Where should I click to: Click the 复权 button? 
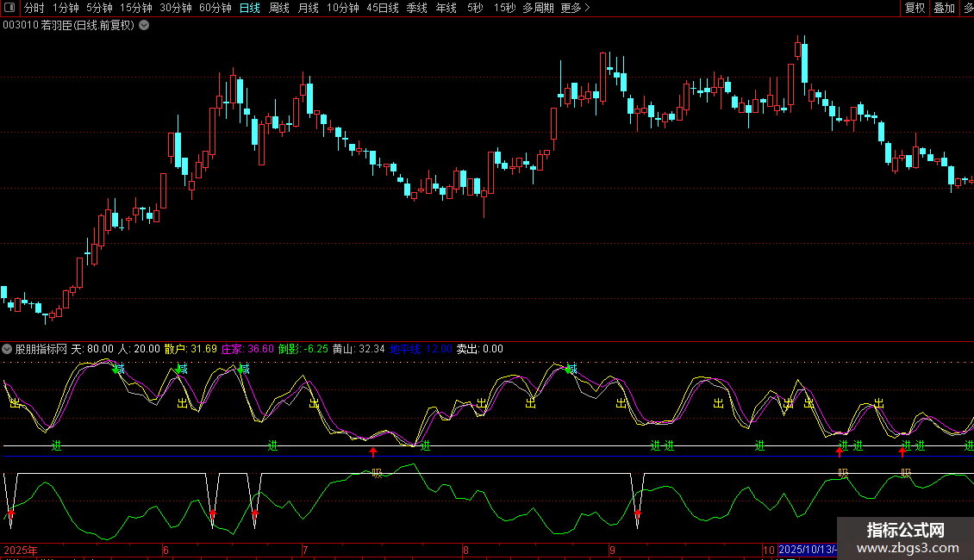[x=915, y=8]
